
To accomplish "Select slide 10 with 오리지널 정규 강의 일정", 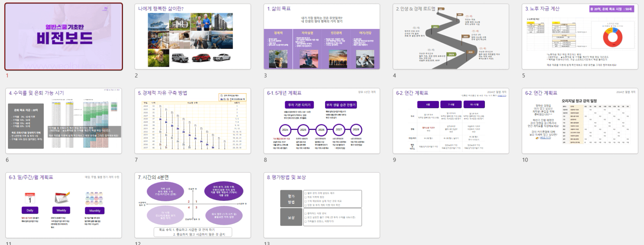I will [580, 121].
